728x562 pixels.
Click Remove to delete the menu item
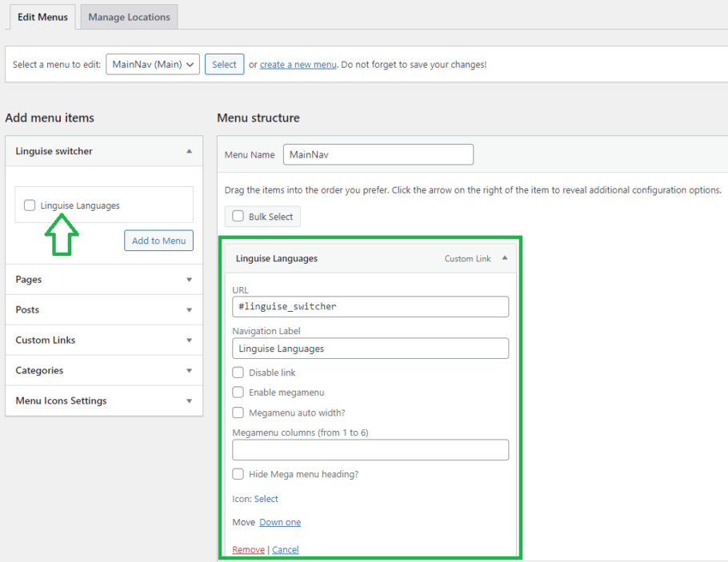coord(248,549)
